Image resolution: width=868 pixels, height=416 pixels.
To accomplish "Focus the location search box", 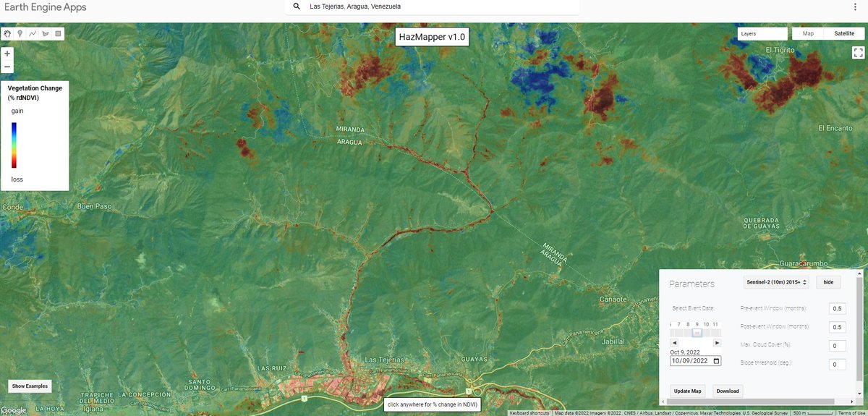I will (432, 7).
